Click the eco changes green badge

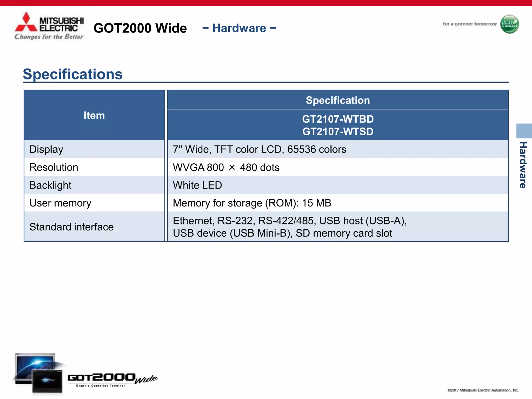(x=509, y=24)
